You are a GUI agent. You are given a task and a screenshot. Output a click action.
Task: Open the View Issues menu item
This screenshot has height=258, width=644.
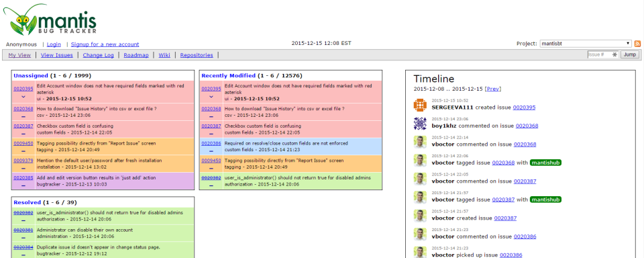[56, 55]
